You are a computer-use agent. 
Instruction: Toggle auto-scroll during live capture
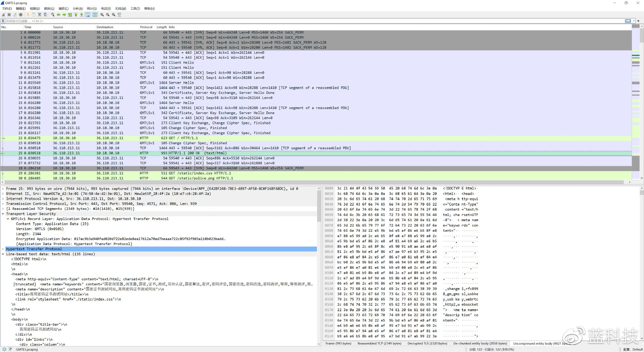(x=87, y=15)
